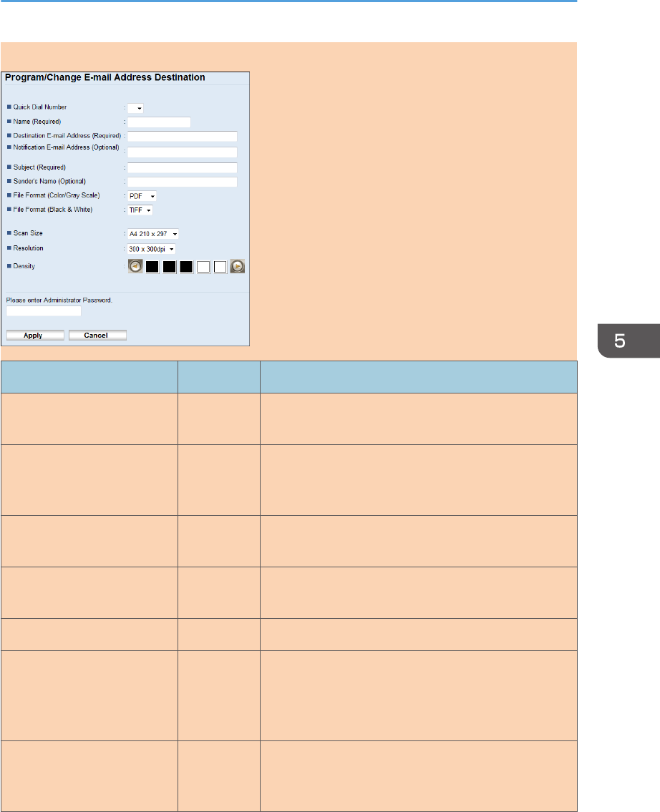Viewport: 660px width, 812px height.
Task: Open the Quick Dial Number dropdown
Action: [x=136, y=108]
